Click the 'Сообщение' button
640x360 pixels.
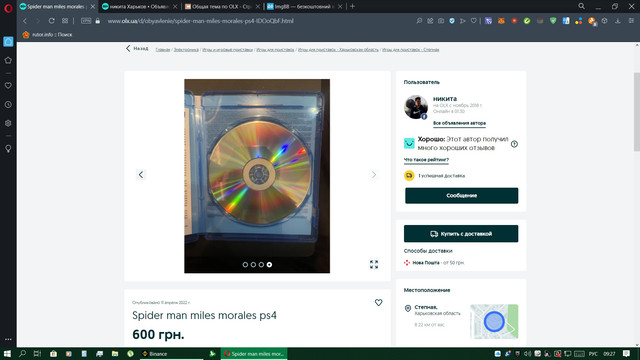462,196
